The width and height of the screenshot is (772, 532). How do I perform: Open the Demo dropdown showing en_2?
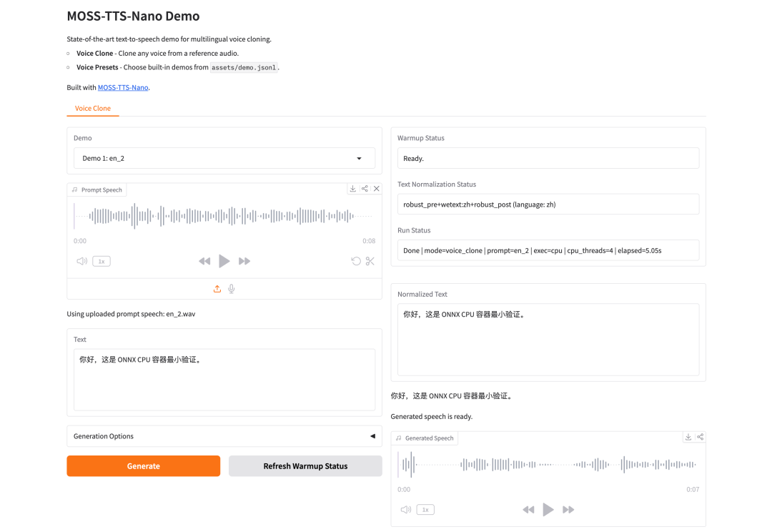224,158
